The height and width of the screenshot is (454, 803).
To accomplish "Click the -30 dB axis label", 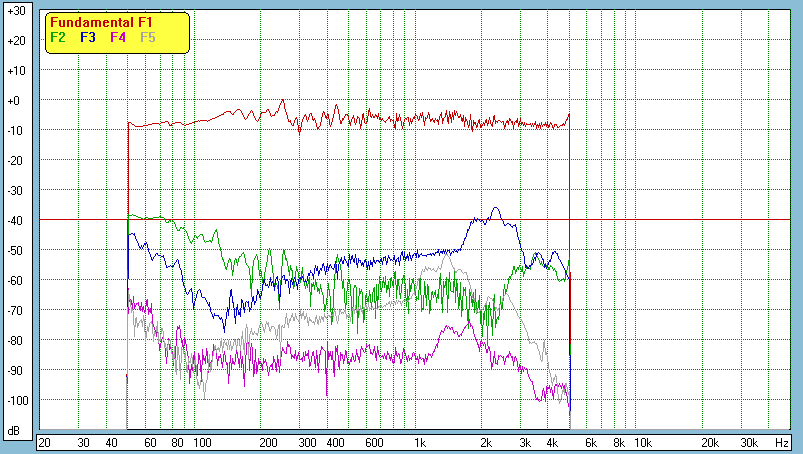I will (x=15, y=191).
